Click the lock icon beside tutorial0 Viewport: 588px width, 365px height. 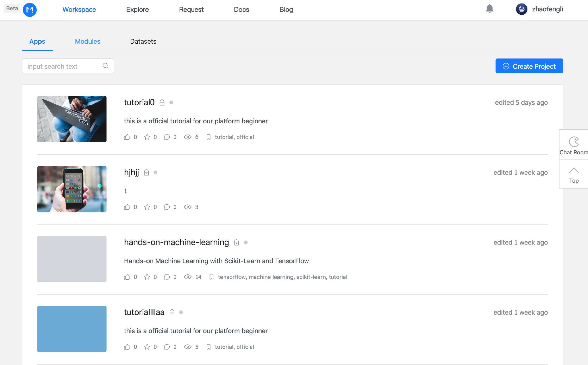click(x=162, y=103)
